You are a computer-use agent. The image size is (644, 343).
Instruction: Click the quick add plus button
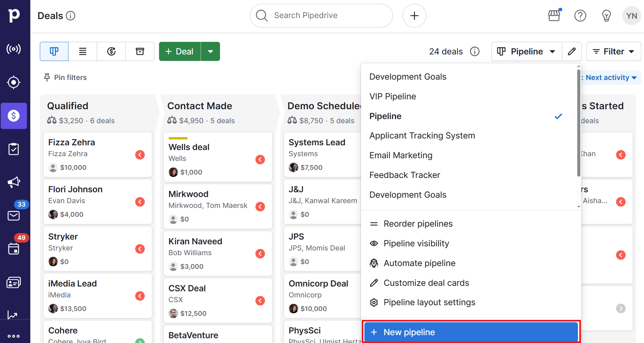click(x=414, y=16)
